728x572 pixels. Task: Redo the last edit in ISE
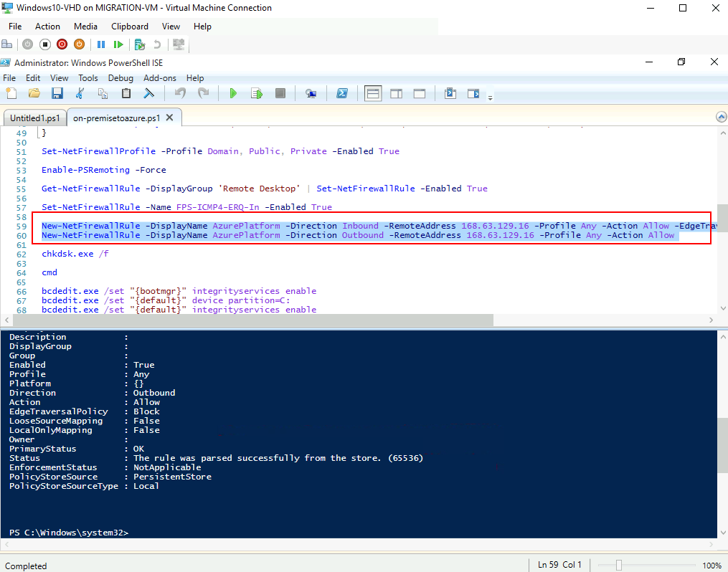pyautogui.click(x=203, y=93)
